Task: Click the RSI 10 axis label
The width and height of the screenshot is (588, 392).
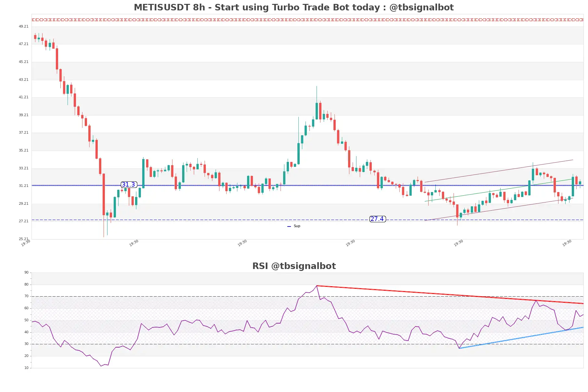Action: click(26, 368)
